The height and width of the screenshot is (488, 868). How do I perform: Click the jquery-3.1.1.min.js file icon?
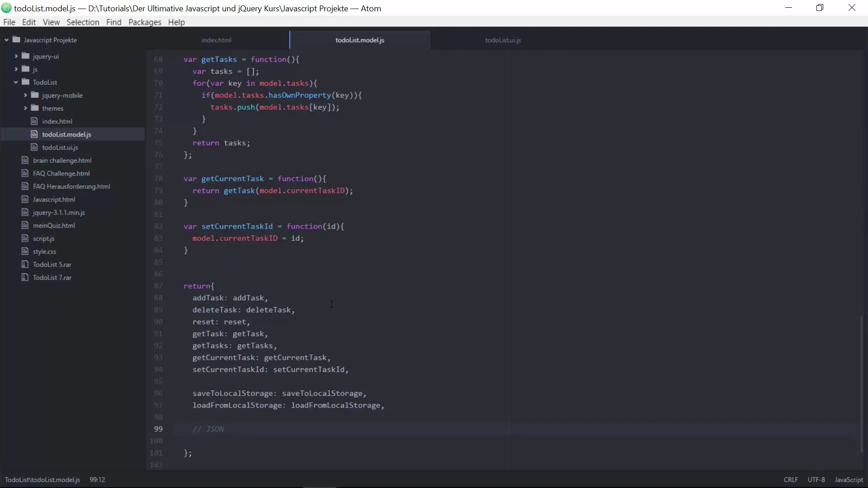click(25, 212)
